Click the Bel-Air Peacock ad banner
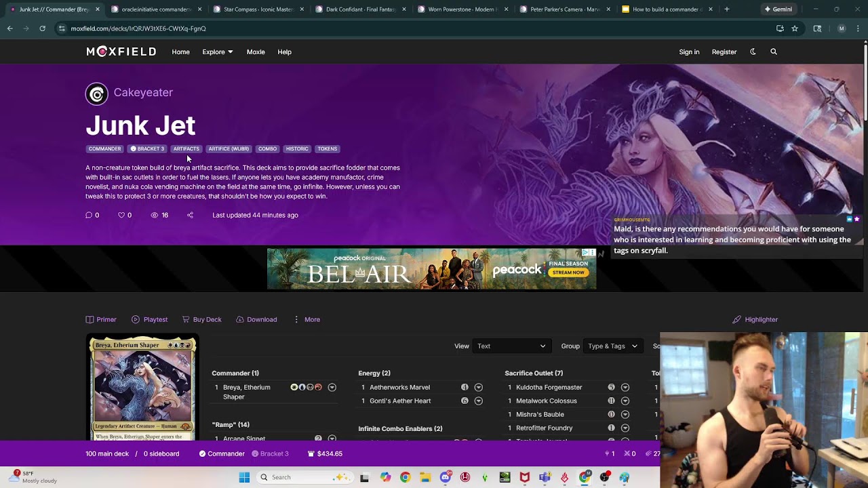Viewport: 868px width, 488px height. click(x=431, y=268)
